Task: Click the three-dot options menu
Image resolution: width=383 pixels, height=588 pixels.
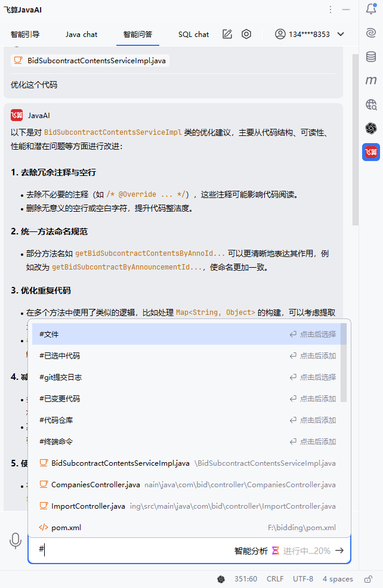Action: pos(331,10)
